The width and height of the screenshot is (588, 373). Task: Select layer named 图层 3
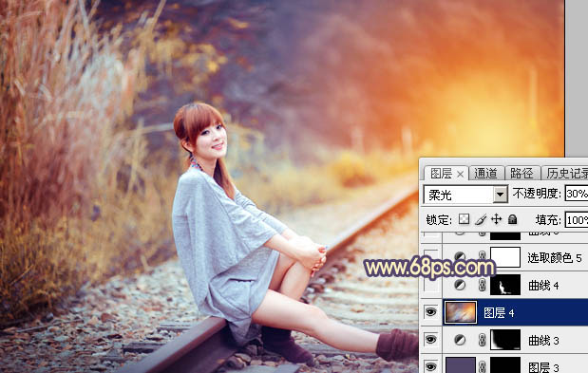(543, 367)
